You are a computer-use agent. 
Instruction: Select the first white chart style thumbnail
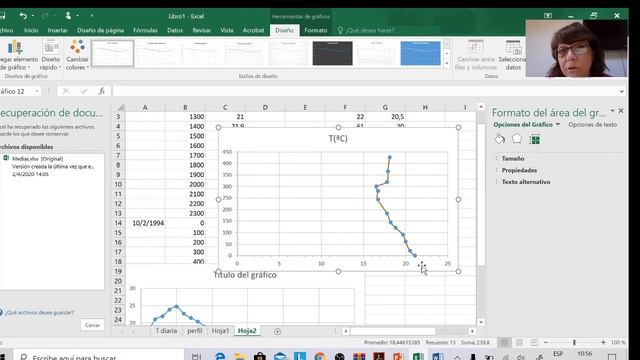click(112, 53)
